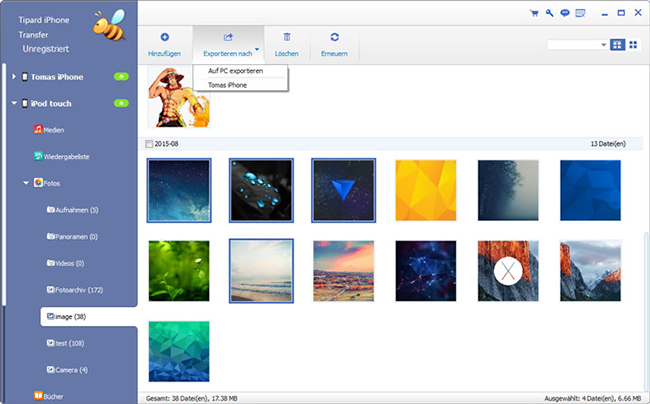This screenshot has height=404, width=650.
Task: Open Medien in the sidebar
Action: click(x=53, y=130)
